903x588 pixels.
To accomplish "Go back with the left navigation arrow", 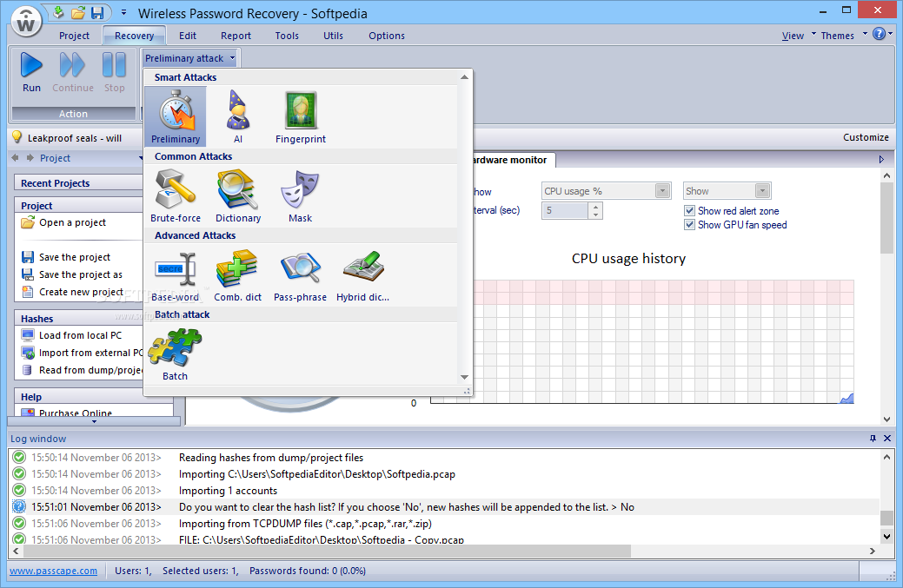I will (15, 158).
